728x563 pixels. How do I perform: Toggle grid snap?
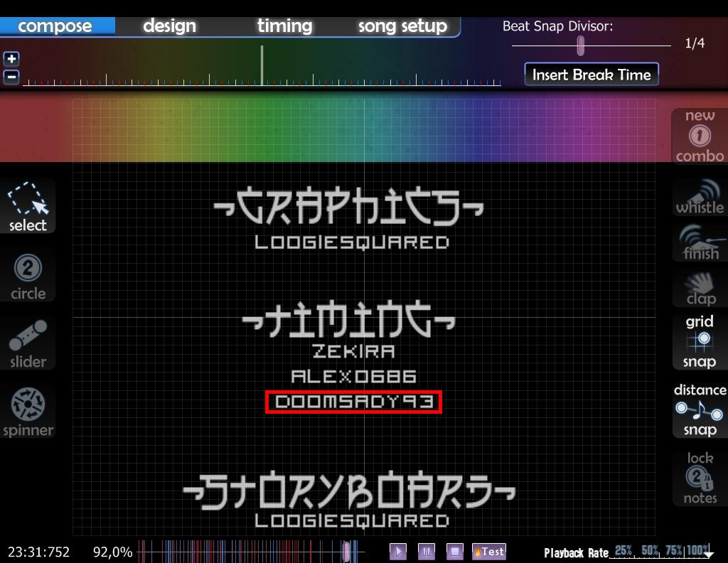pyautogui.click(x=700, y=341)
